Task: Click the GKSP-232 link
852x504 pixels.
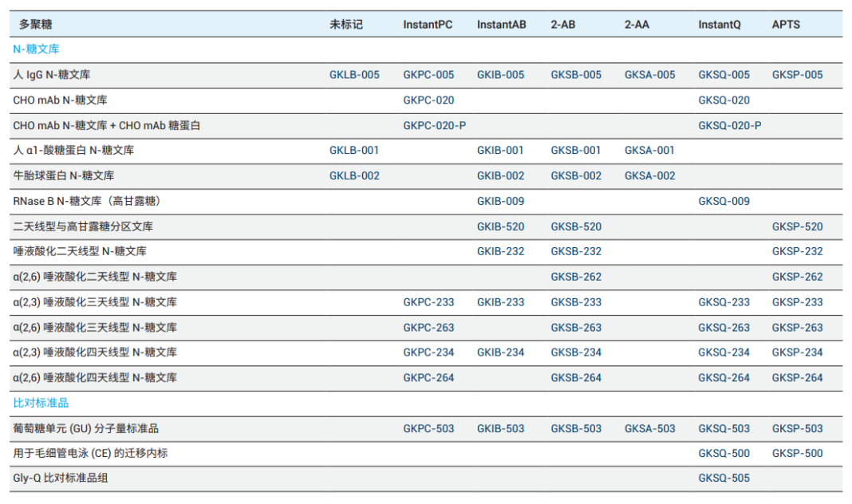Action: (797, 251)
